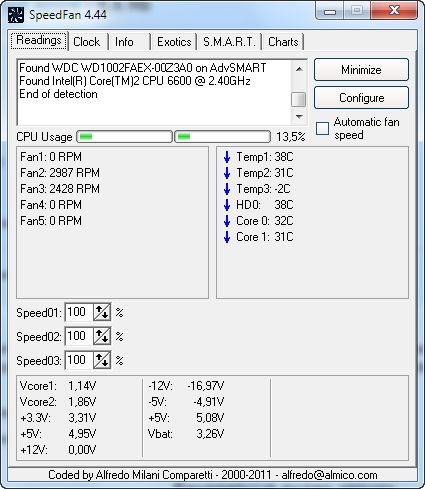Click the down arrow icon beside Temp1
This screenshot has height=489, width=425.
pyautogui.click(x=227, y=157)
